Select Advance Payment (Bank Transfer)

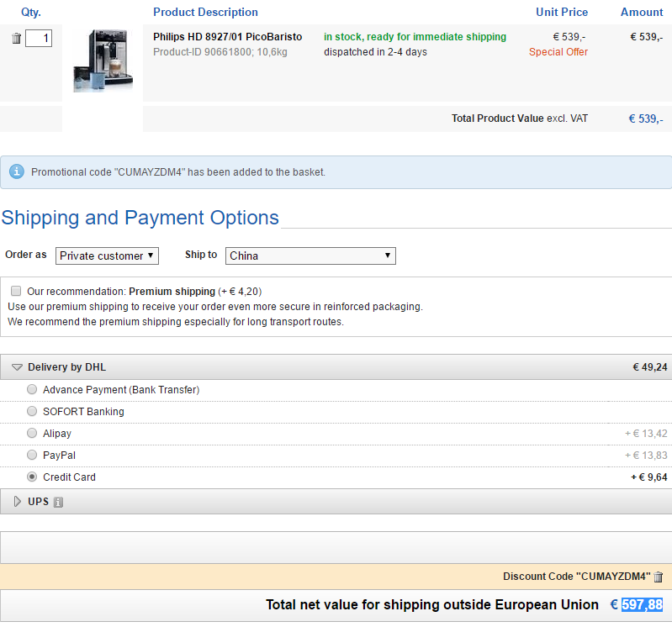pos(32,389)
